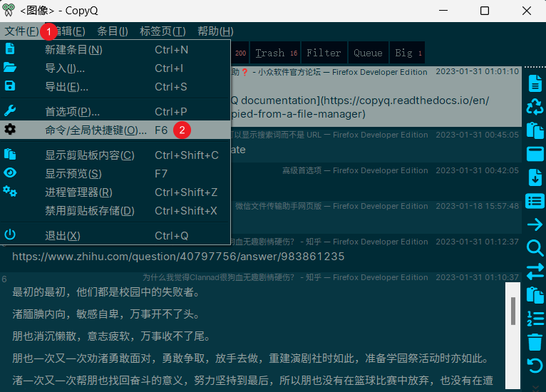Click the right-arrow icon in the side toolbar
Image resolution: width=546 pixels, height=392 pixels.
[x=535, y=225]
